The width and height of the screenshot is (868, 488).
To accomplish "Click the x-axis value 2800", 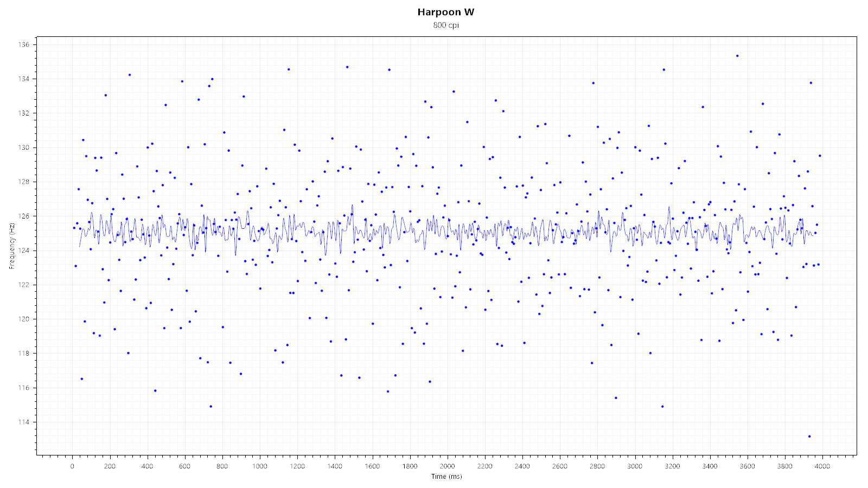I will [597, 466].
